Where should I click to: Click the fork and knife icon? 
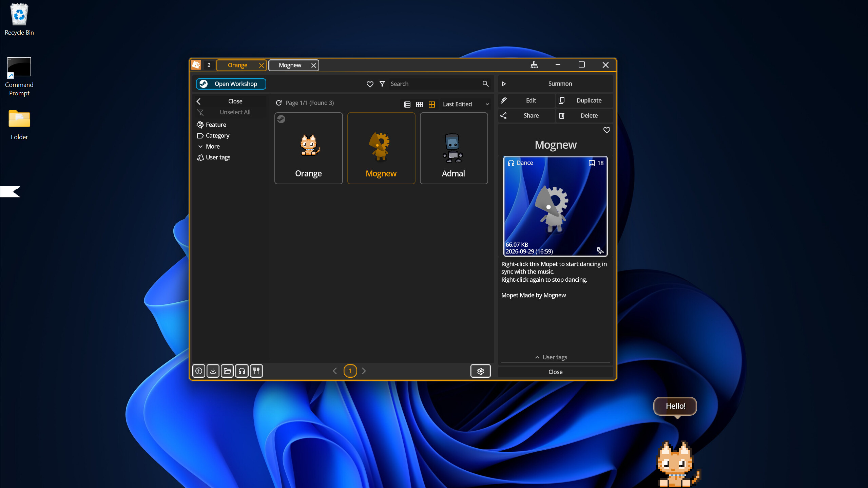[x=256, y=371]
